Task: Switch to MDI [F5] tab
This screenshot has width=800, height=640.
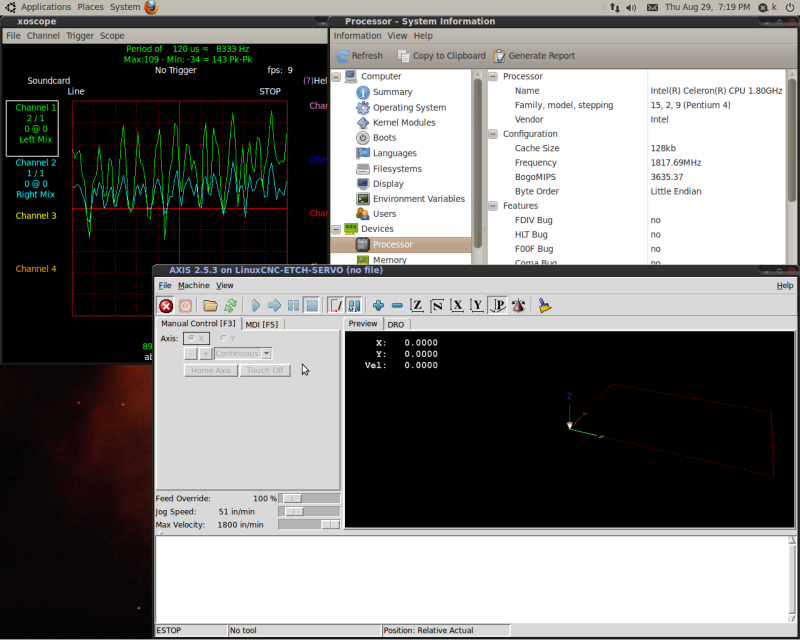Action: pyautogui.click(x=262, y=325)
